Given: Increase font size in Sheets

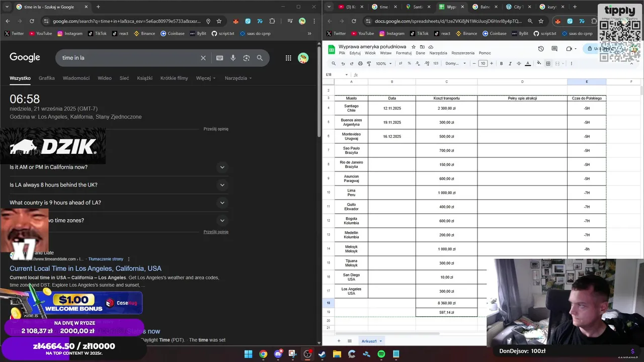Looking at the screenshot, I should click(x=492, y=63).
